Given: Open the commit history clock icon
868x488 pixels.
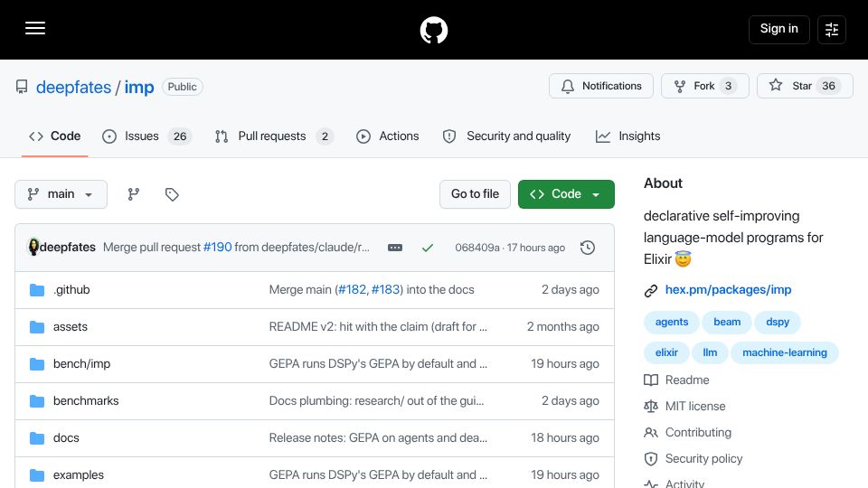Looking at the screenshot, I should 588,248.
